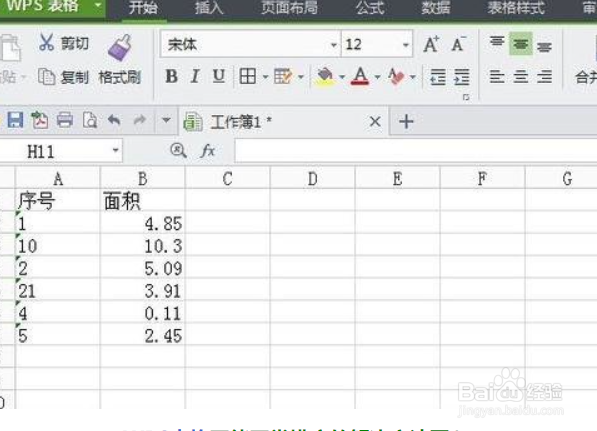The height and width of the screenshot is (431, 597).
Task: Open the font size 12 dropdown
Action: pyautogui.click(x=406, y=45)
